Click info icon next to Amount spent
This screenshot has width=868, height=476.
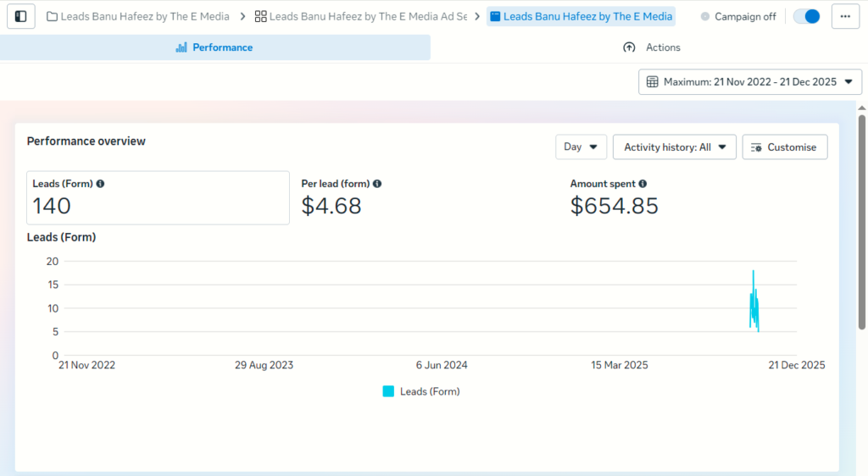click(643, 184)
